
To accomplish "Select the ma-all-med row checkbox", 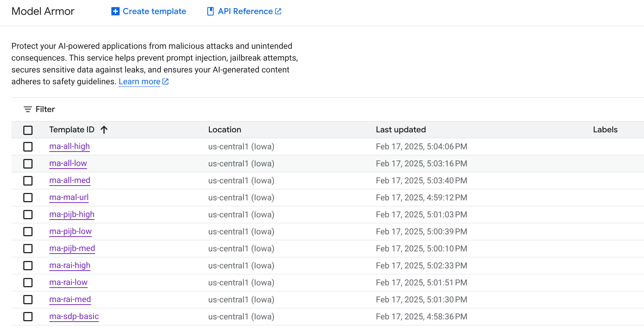I will point(28,181).
